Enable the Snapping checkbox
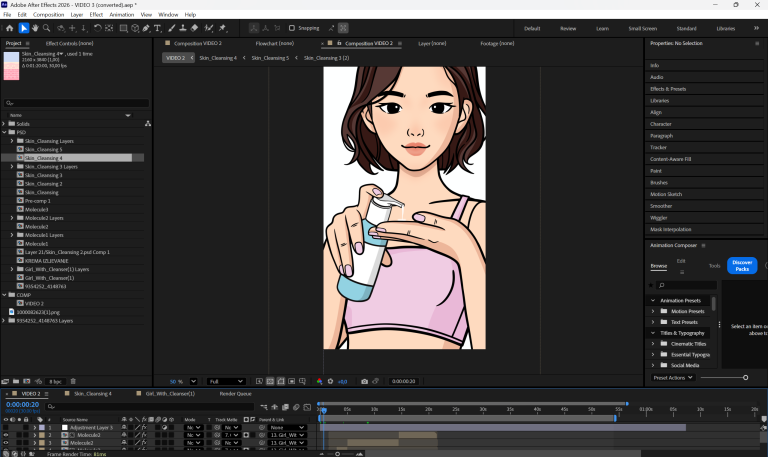The height and width of the screenshot is (457, 768). click(x=292, y=28)
